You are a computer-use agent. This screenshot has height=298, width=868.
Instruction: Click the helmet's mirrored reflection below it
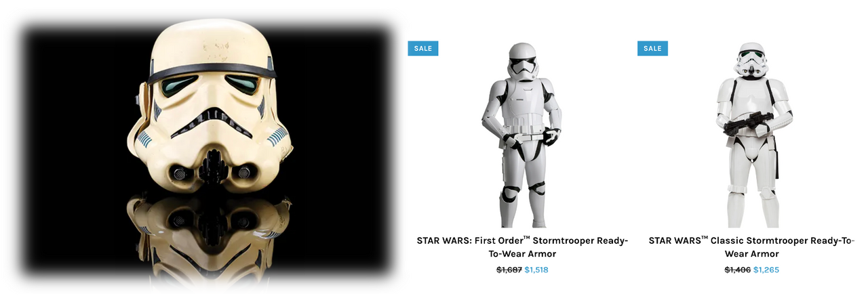pyautogui.click(x=212, y=237)
